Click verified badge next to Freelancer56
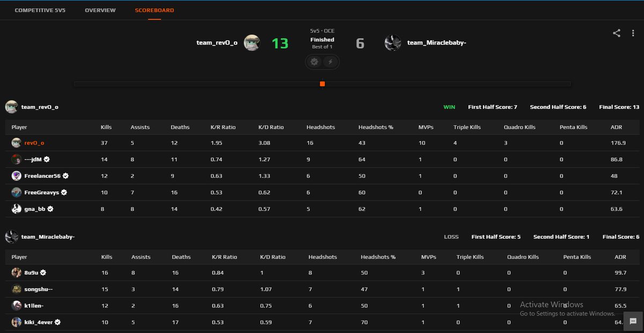This screenshot has width=644, height=333. 65,176
